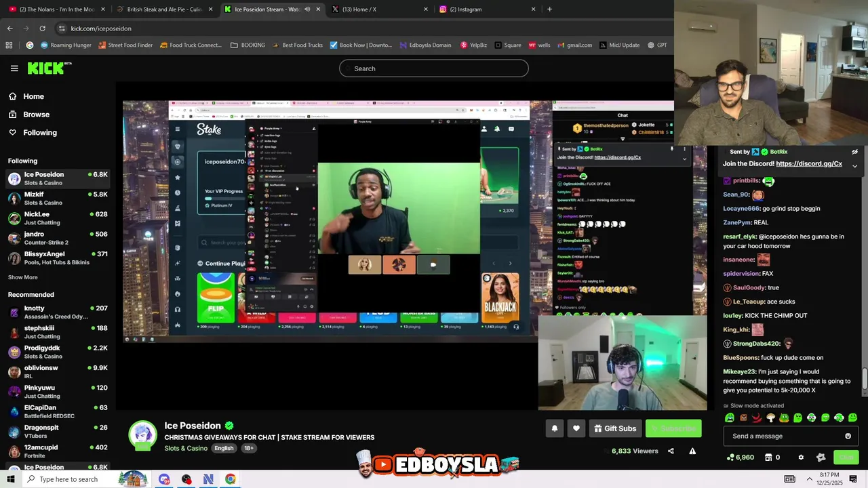Image resolution: width=868 pixels, height=488 pixels.
Task: Open the Gift Subs button
Action: point(615,428)
